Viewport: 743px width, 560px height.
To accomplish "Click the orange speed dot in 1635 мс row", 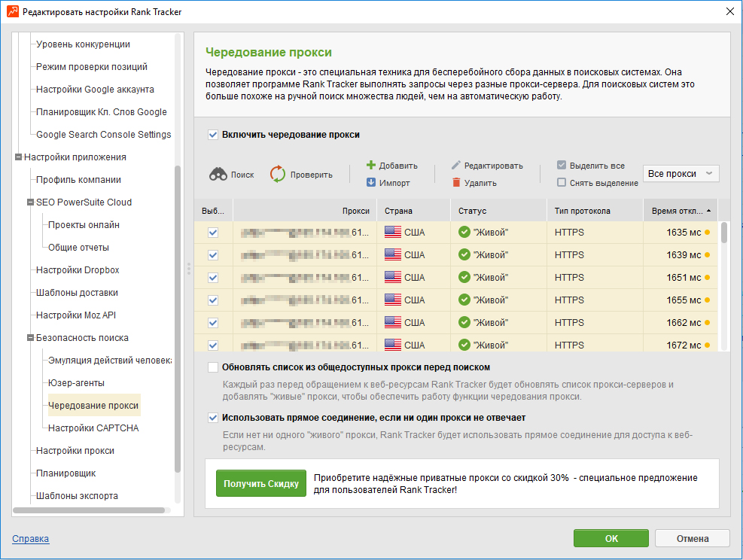I will 708,232.
